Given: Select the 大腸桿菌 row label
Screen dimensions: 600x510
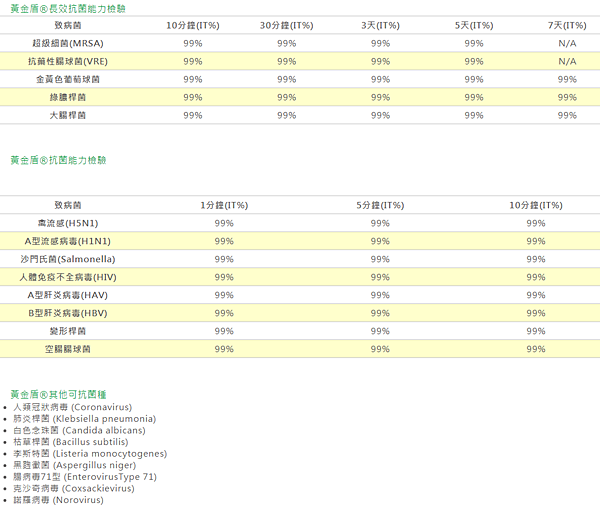Looking at the screenshot, I should click(x=68, y=115).
